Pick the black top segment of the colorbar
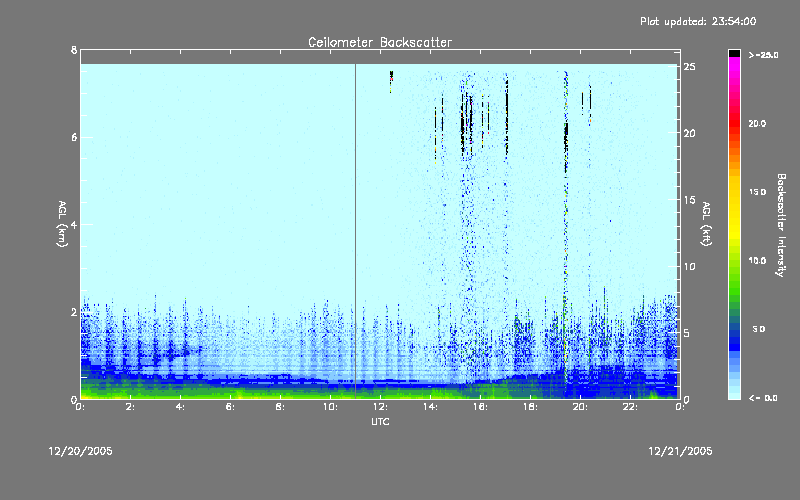The image size is (800, 500). [734, 53]
